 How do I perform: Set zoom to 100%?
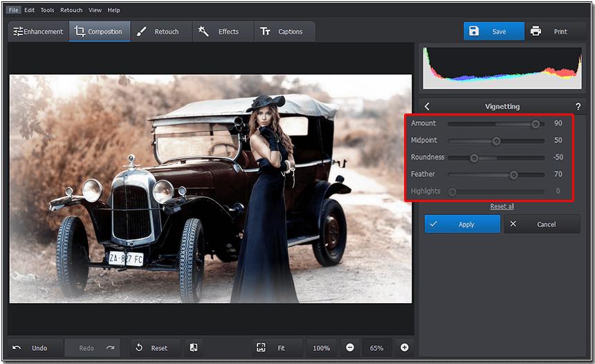pyautogui.click(x=322, y=347)
